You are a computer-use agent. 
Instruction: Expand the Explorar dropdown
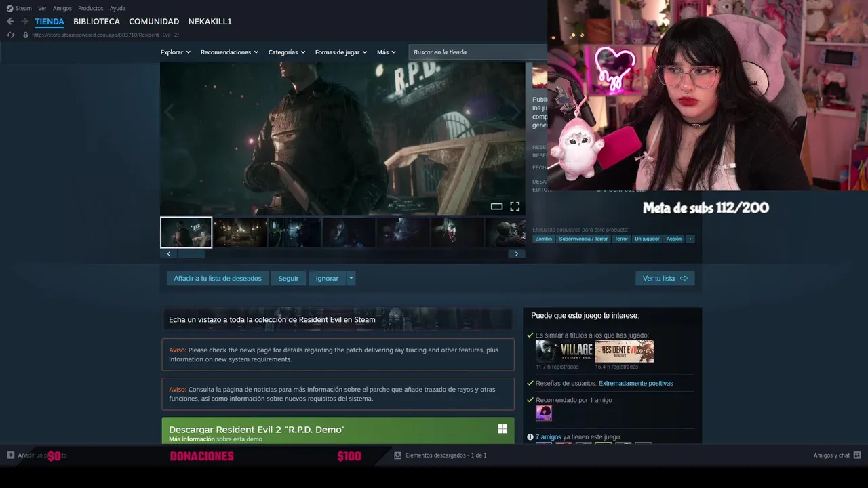[176, 52]
